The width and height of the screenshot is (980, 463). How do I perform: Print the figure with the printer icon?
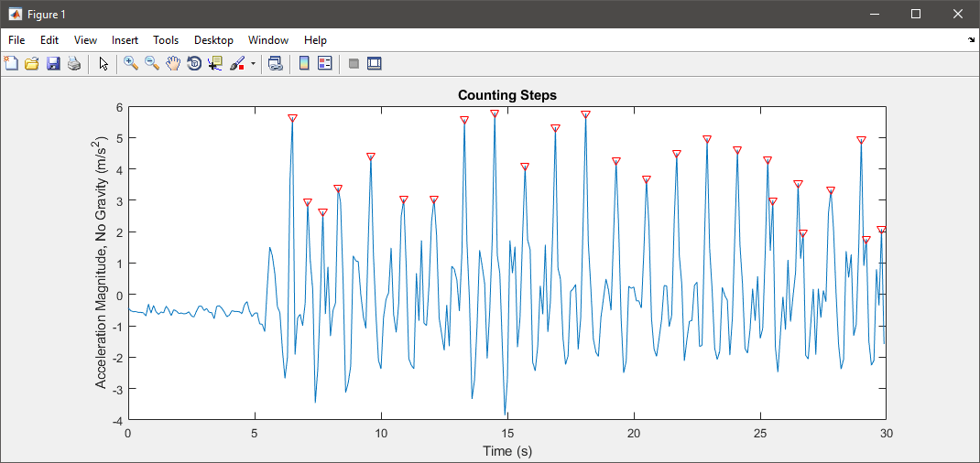pos(74,64)
